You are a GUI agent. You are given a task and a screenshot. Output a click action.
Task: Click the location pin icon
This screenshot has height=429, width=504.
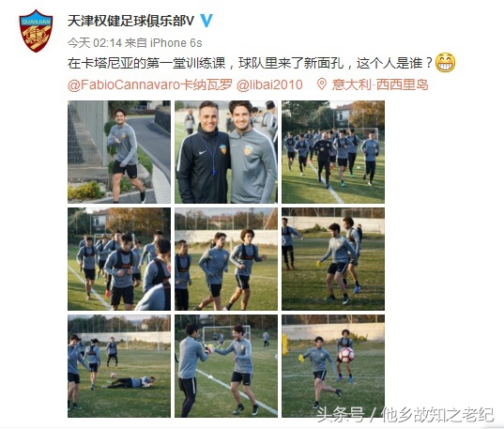(321, 84)
